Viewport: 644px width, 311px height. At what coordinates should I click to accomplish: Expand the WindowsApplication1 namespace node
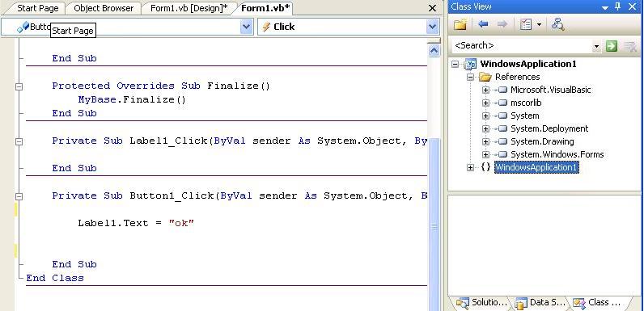click(x=470, y=167)
